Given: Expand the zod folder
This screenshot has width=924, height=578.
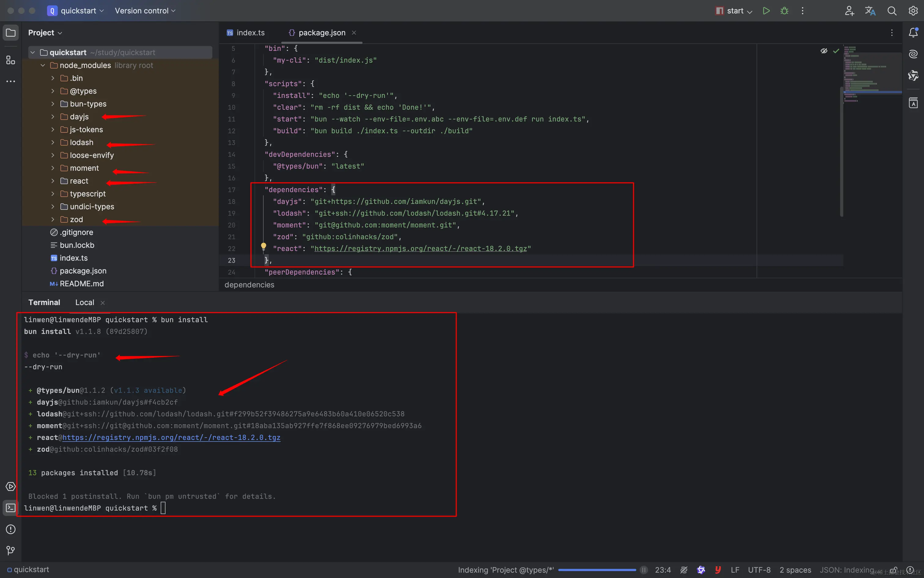Looking at the screenshot, I should point(53,220).
